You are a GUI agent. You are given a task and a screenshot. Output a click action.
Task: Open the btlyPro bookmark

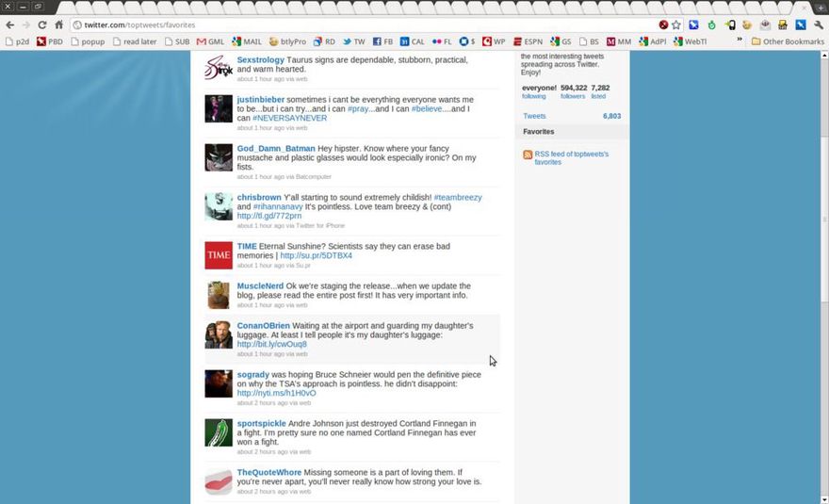(x=287, y=41)
